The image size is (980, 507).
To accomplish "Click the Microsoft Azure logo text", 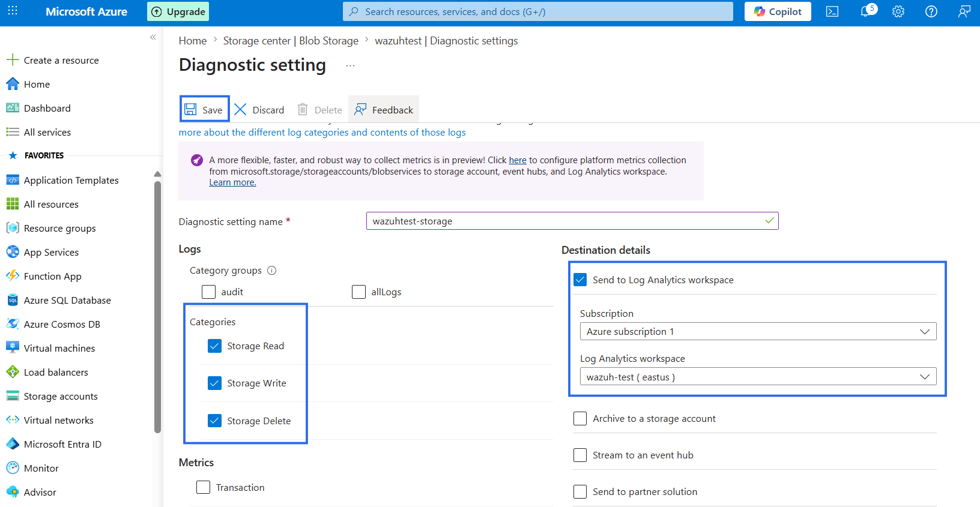I will tap(86, 11).
